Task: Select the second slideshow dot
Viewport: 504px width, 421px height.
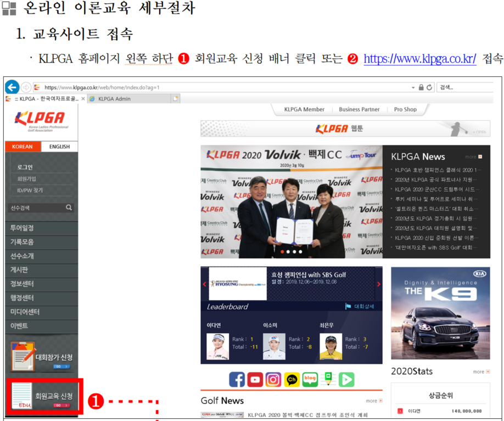Action: coord(288,252)
